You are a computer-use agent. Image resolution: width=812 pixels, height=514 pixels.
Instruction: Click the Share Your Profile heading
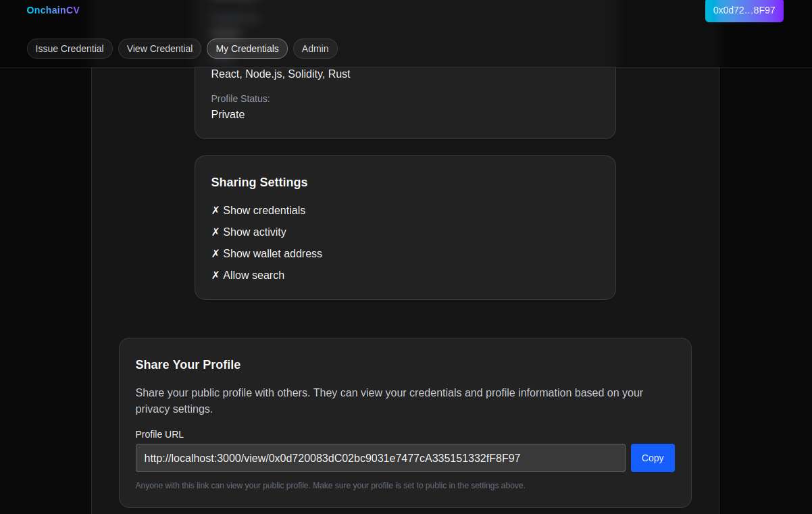[188, 365]
